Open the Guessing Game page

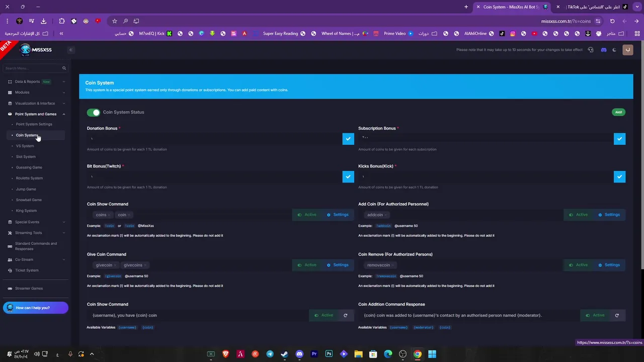coord(29,167)
